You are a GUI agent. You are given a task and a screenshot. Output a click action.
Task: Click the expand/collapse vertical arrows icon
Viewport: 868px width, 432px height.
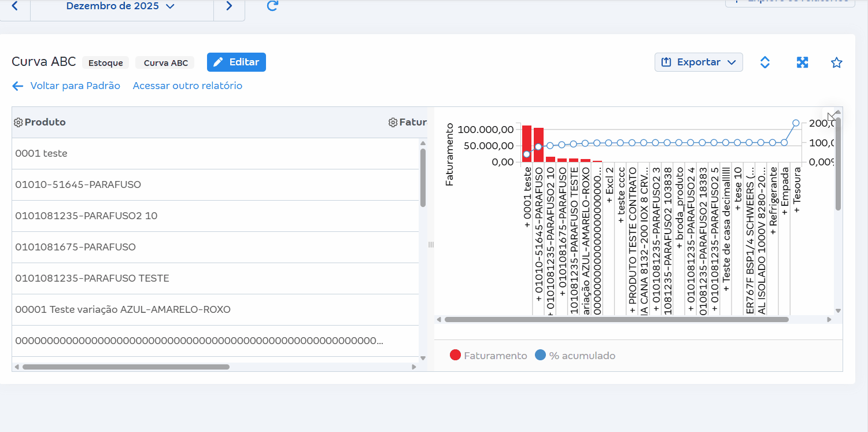tap(764, 62)
